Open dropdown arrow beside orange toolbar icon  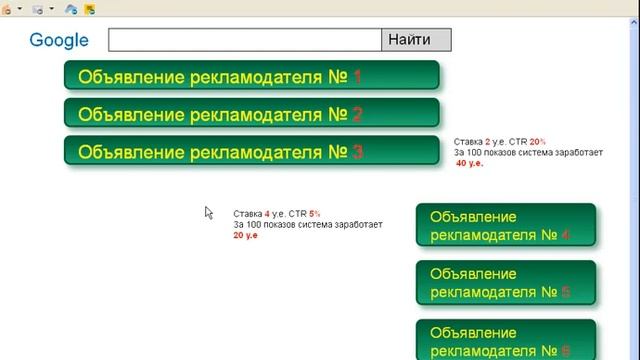[x=20, y=9]
